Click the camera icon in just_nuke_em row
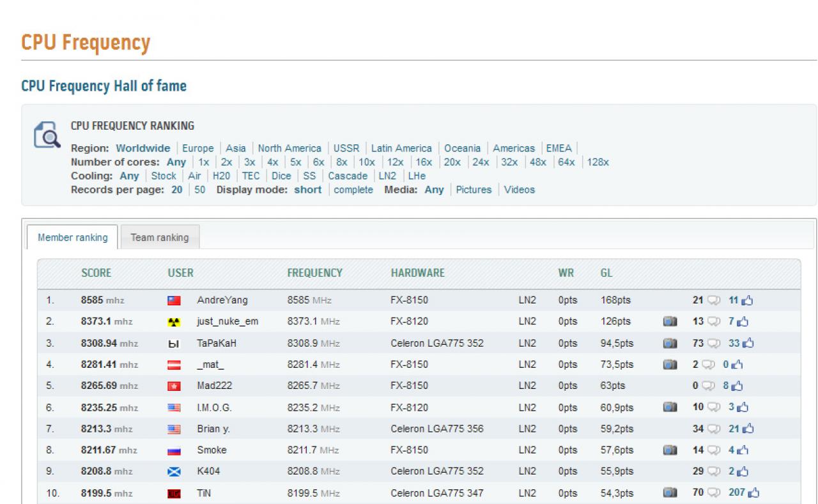The width and height of the screenshot is (818, 504). tap(670, 322)
